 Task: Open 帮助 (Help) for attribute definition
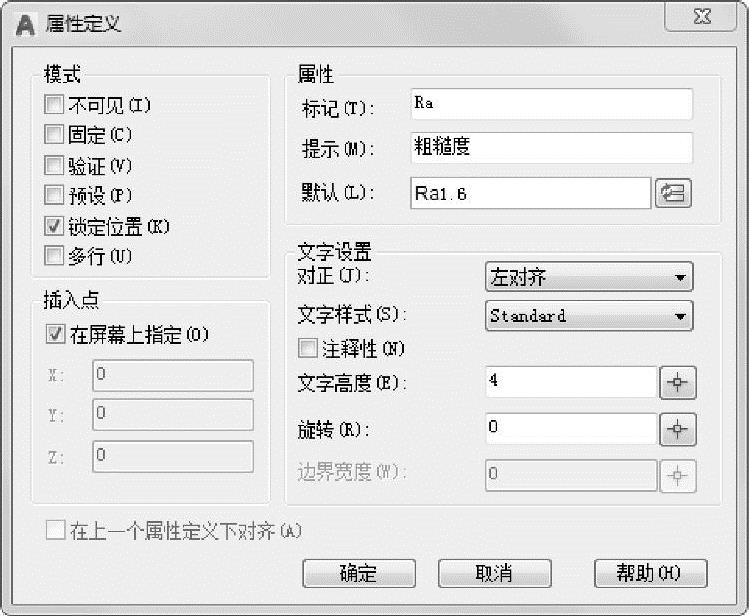(650, 573)
